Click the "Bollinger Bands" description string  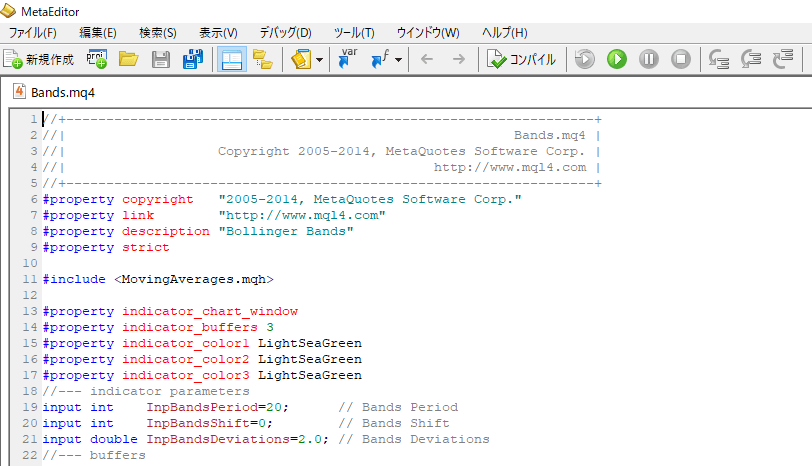[286, 231]
